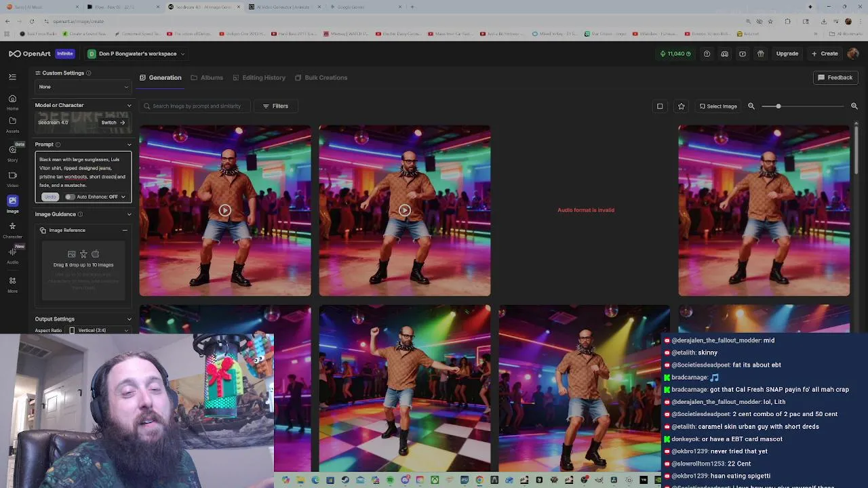Image resolution: width=868 pixels, height=488 pixels.
Task: Collapse the left sidebar menu icon
Action: pos(12,77)
